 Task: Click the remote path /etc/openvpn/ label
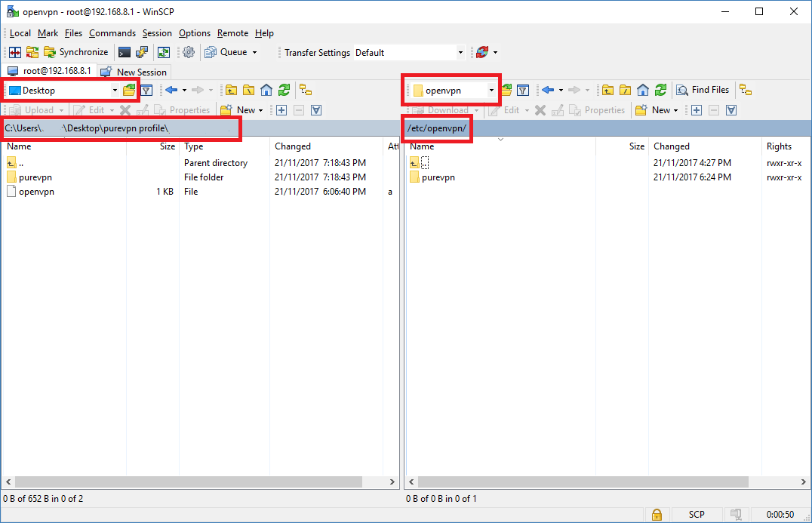tap(436, 128)
